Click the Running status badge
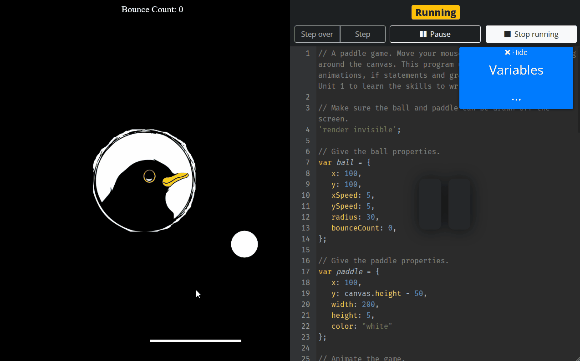The image size is (580, 361). [436, 12]
